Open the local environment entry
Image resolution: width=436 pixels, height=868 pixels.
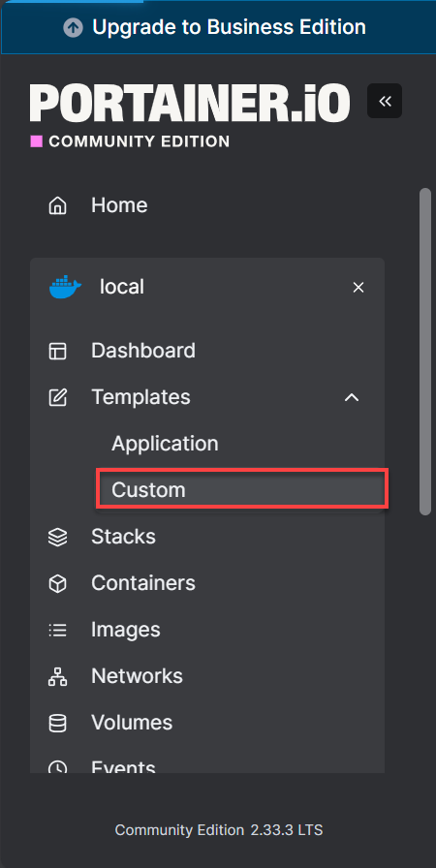coord(122,287)
